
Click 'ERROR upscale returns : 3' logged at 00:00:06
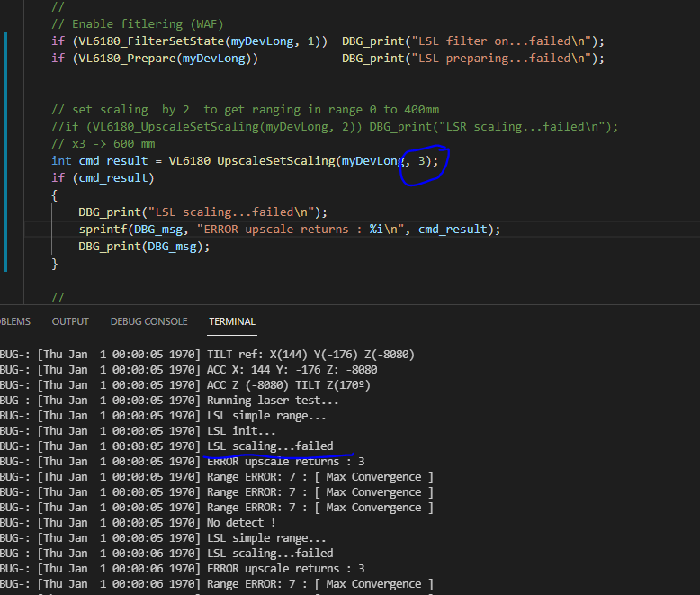(x=286, y=569)
